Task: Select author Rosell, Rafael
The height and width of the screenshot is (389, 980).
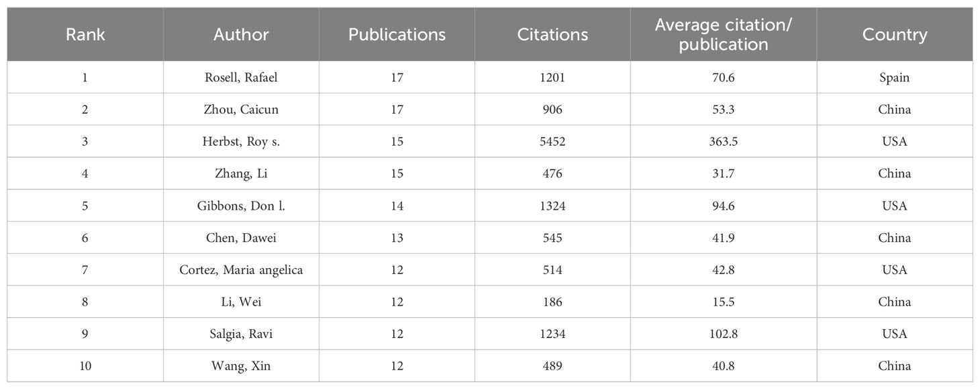Action: pyautogui.click(x=241, y=77)
